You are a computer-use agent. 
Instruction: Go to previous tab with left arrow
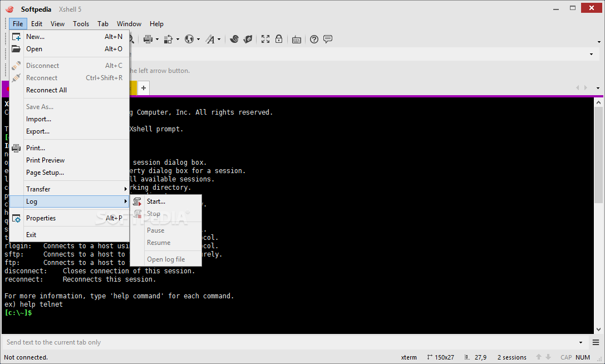pos(578,88)
